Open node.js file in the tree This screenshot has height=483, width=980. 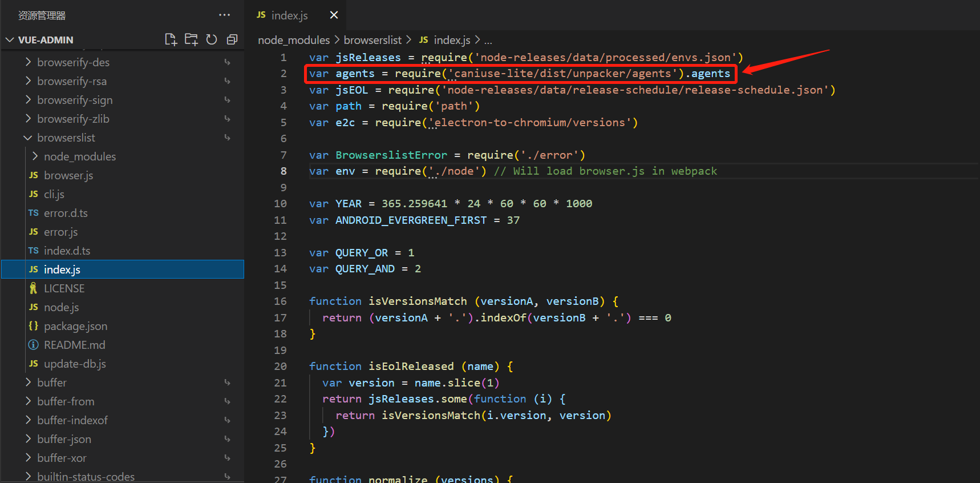(x=123, y=307)
